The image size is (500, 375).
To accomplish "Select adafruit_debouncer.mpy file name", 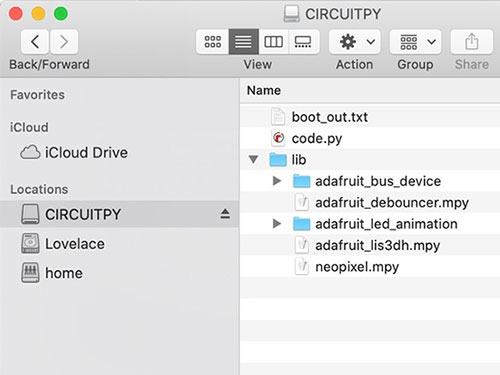I will click(x=392, y=203).
